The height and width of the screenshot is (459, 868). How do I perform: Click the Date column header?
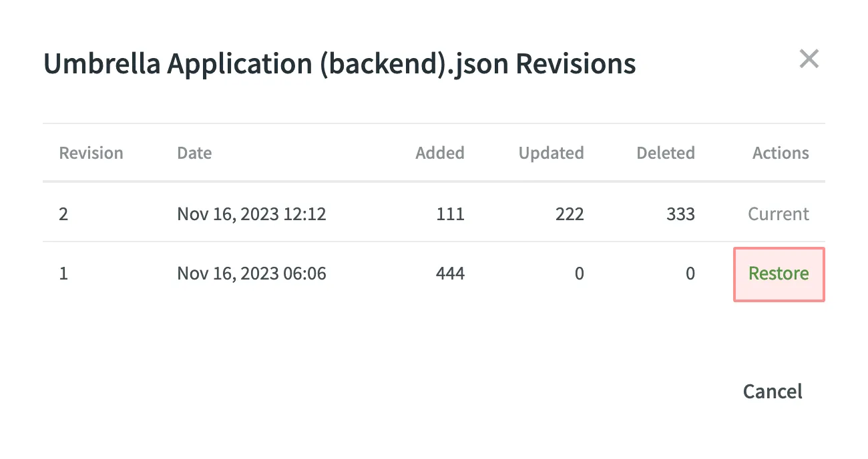[194, 153]
